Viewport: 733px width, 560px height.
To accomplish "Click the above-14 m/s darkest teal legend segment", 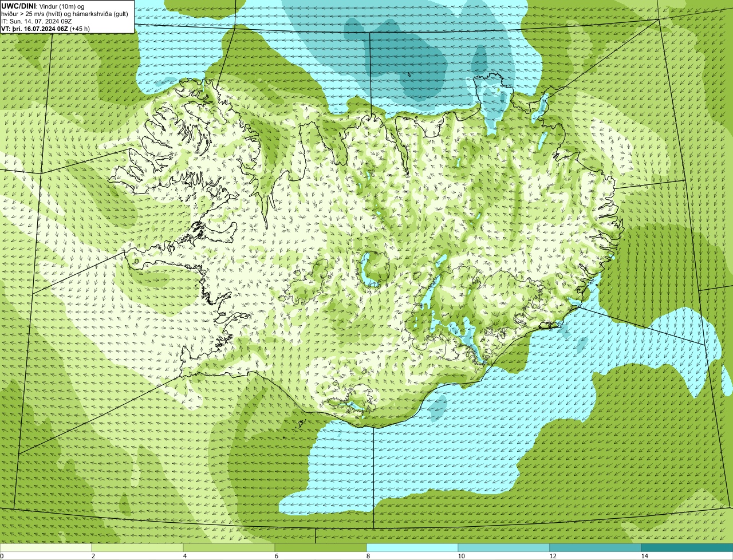I will coord(687,547).
